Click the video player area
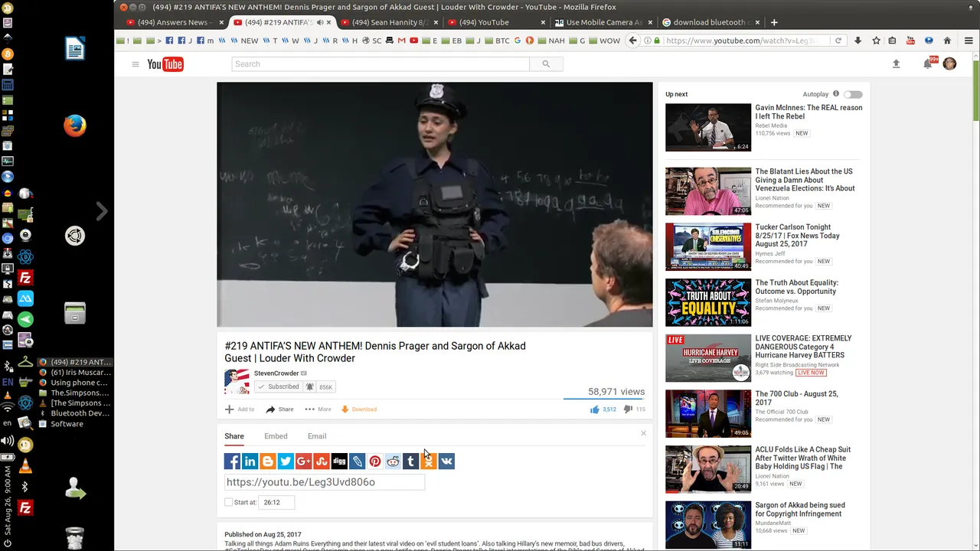This screenshot has width=980, height=551. click(x=435, y=204)
